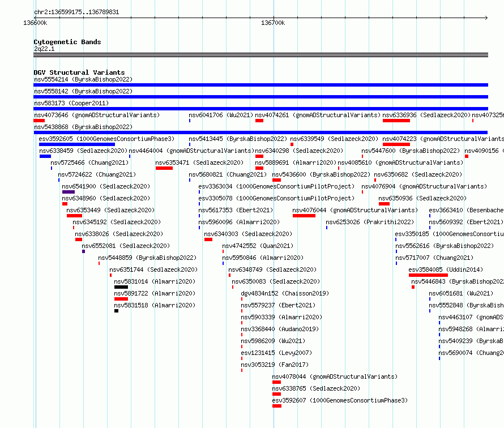Click red bar under esv3584085 (Uddin2014)
Image resolution: width=504 pixels, height=428 pixels.
428,275
